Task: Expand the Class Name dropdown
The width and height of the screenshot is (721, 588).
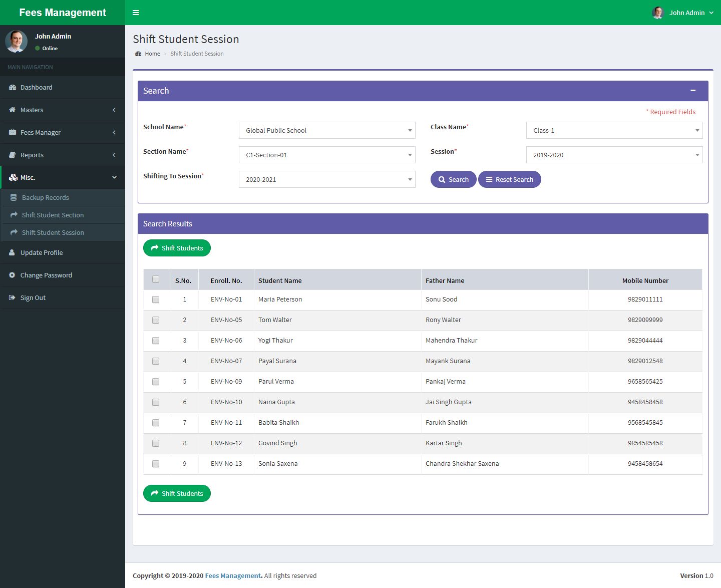Action: tap(614, 130)
